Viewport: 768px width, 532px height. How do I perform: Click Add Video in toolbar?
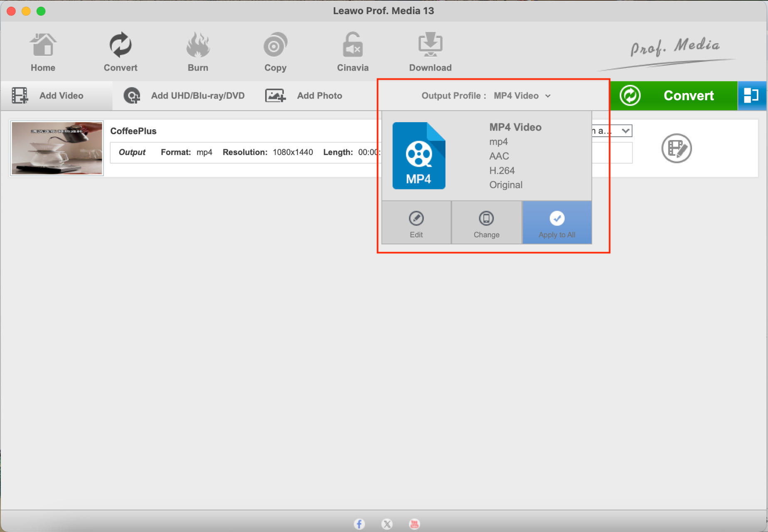47,96
